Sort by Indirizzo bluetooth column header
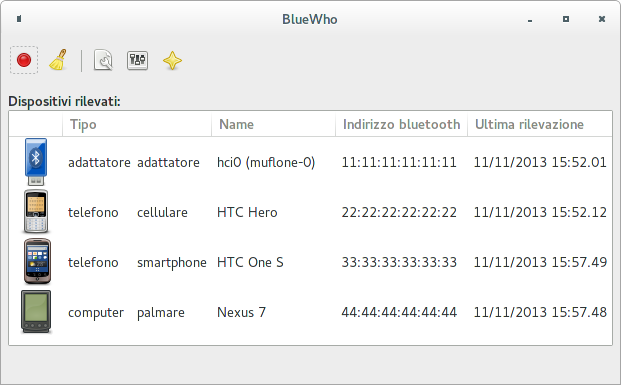 pyautogui.click(x=401, y=124)
